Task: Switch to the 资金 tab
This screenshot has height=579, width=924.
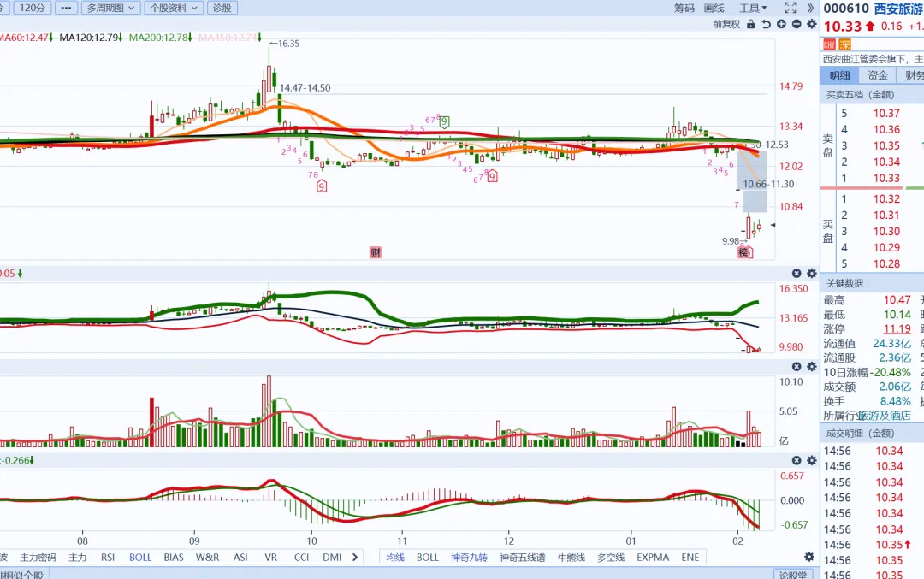Action: [877, 75]
